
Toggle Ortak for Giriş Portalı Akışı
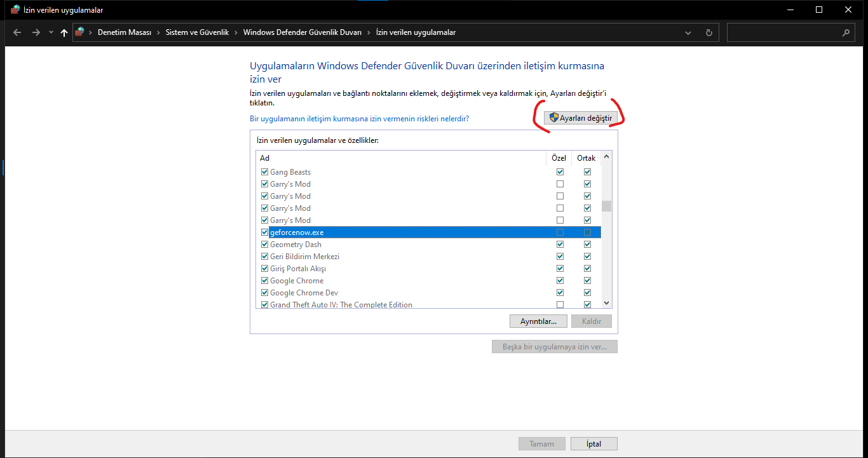click(x=587, y=269)
